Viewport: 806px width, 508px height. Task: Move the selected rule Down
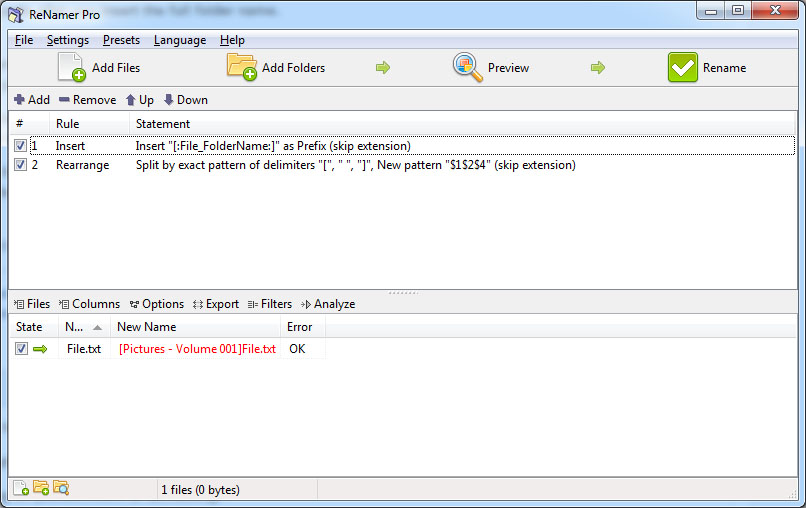pos(186,100)
